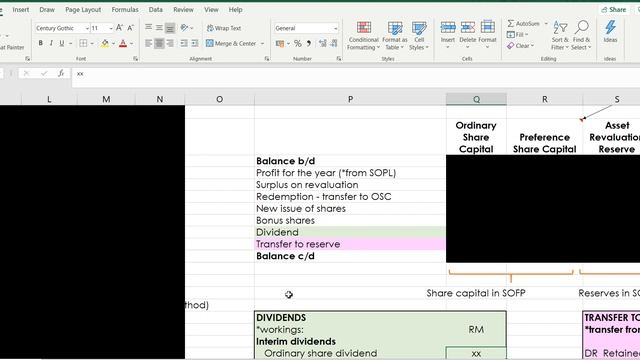Apply Fill Color bucket icon
Screen dimensions: 640x360
click(x=105, y=43)
